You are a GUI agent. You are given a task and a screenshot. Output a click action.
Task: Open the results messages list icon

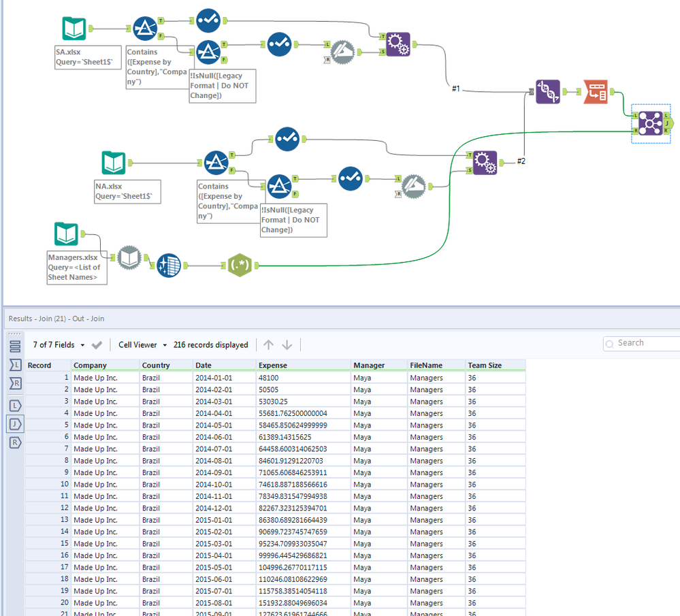[x=15, y=346]
